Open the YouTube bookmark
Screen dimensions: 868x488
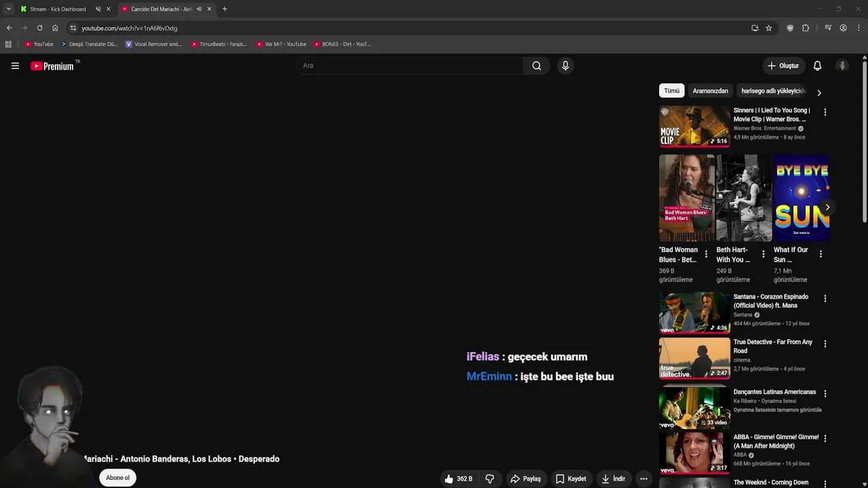(x=39, y=44)
